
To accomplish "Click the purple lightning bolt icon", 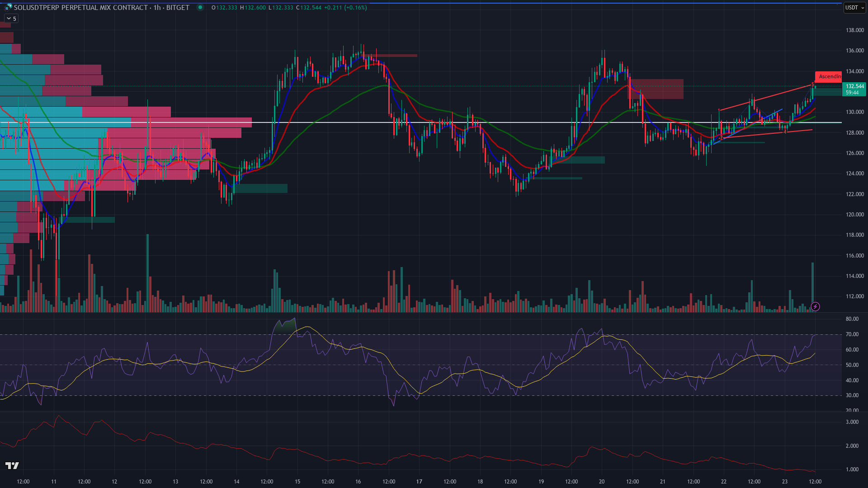I will (815, 307).
